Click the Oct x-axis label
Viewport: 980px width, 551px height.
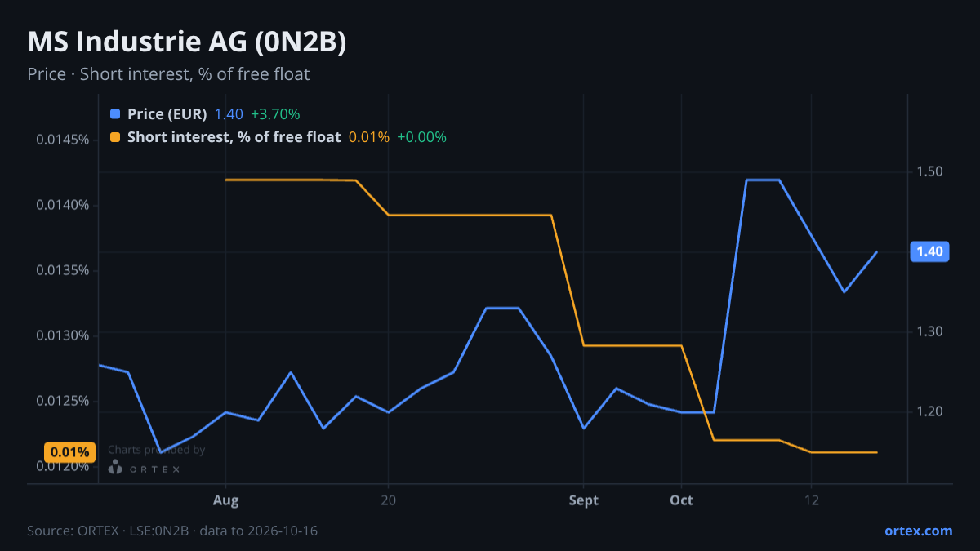coord(681,500)
